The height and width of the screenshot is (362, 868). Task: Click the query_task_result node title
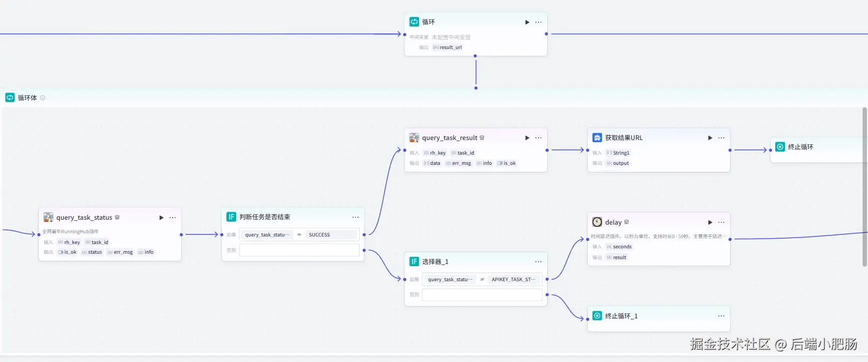coord(450,138)
